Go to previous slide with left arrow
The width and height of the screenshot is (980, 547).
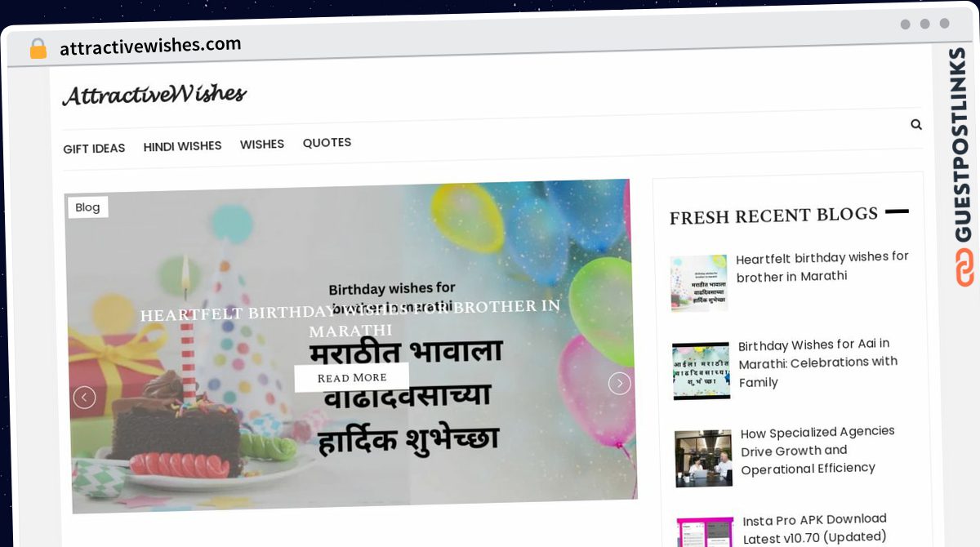(x=84, y=398)
